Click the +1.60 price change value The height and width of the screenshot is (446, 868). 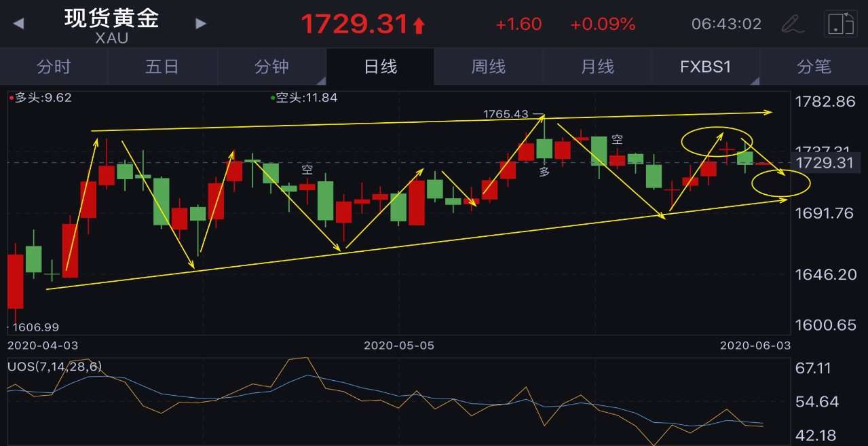pos(518,24)
